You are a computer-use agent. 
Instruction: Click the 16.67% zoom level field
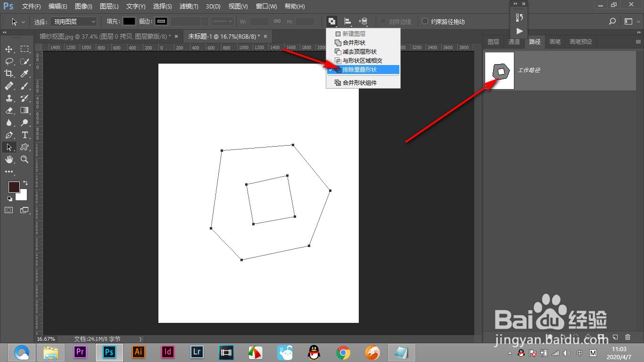click(46, 339)
